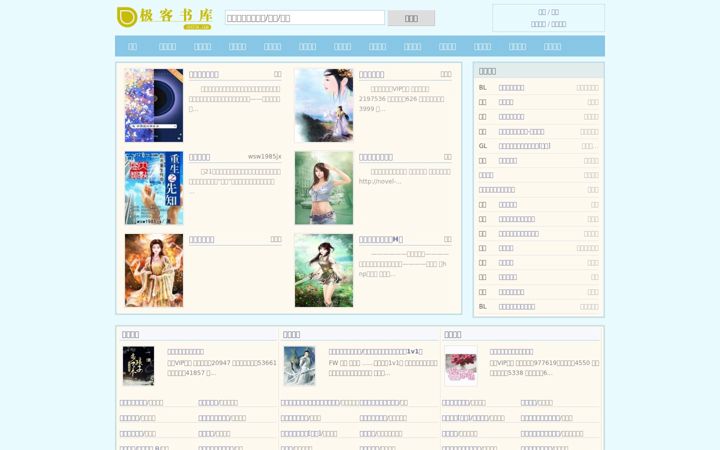Select the GL tag in the sidebar list

483,146
